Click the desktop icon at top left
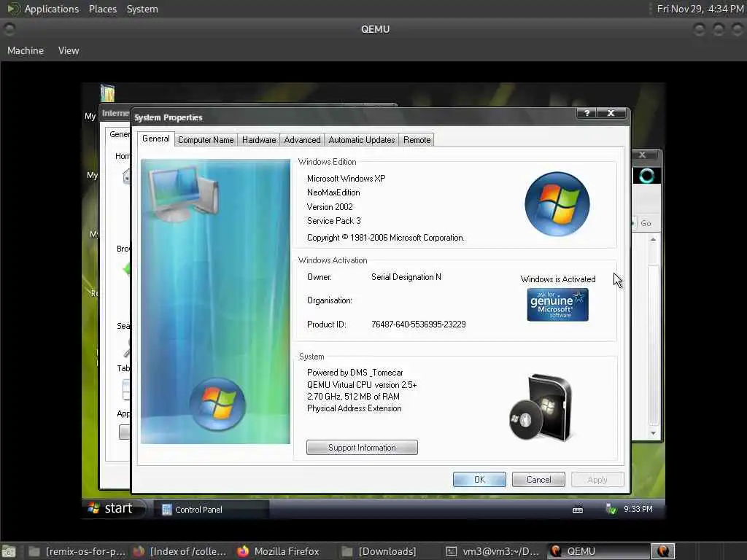 point(108,93)
